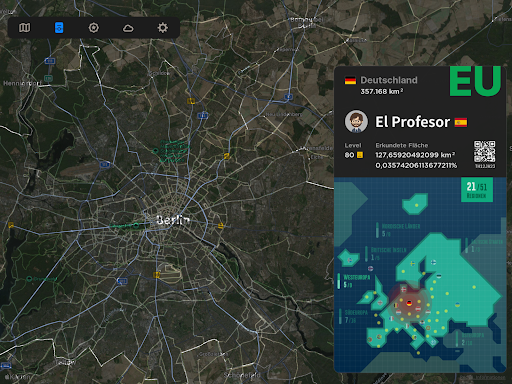The width and height of the screenshot is (512, 384).
Task: Click the Hennigsdorf town label on the map
Action: click(x=23, y=83)
